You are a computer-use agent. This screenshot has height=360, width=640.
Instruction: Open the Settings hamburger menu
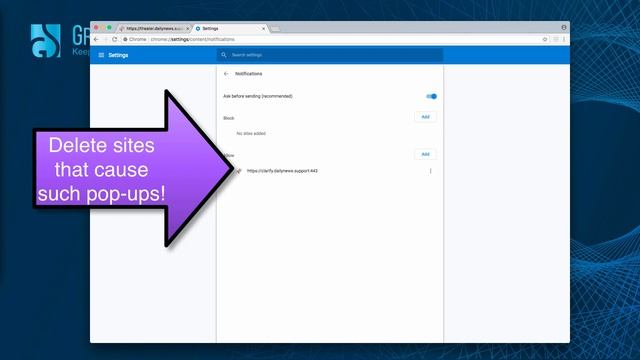pyautogui.click(x=101, y=55)
